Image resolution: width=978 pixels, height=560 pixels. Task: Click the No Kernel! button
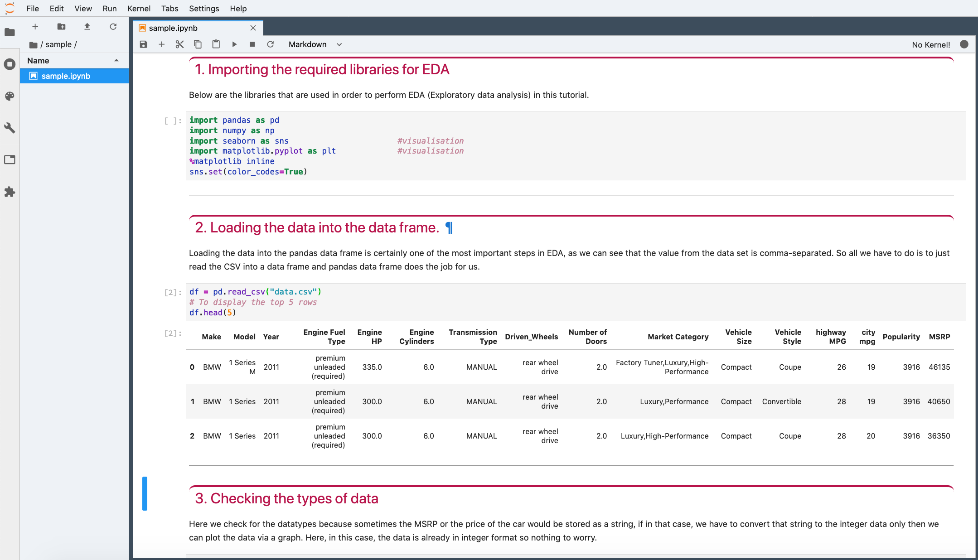(x=931, y=44)
